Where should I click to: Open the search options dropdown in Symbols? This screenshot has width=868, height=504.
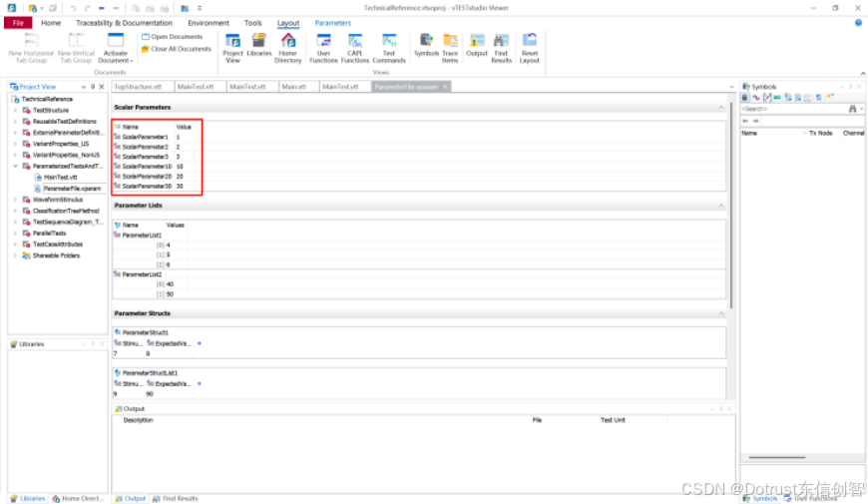pyautogui.click(x=862, y=109)
